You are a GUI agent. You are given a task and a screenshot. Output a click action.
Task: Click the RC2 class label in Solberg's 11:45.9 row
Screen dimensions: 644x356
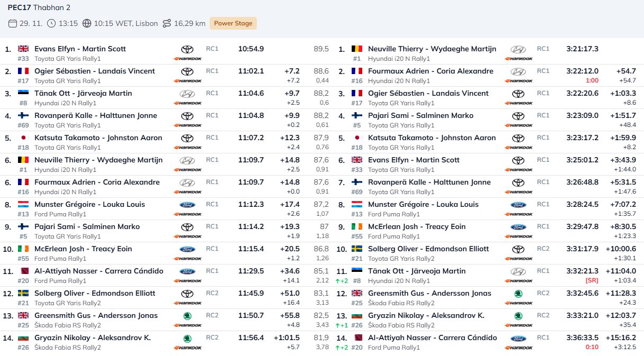[x=212, y=293]
